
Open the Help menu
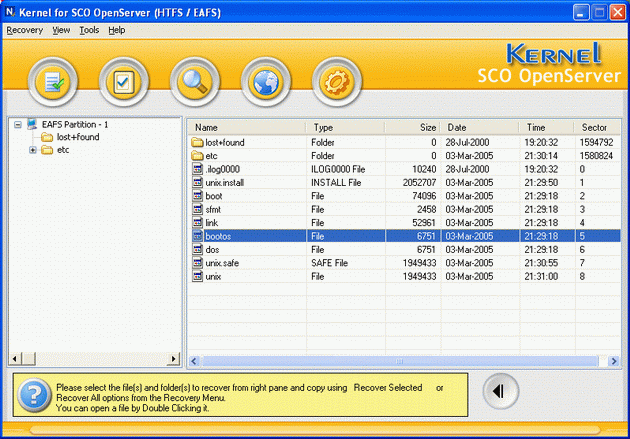[x=117, y=30]
